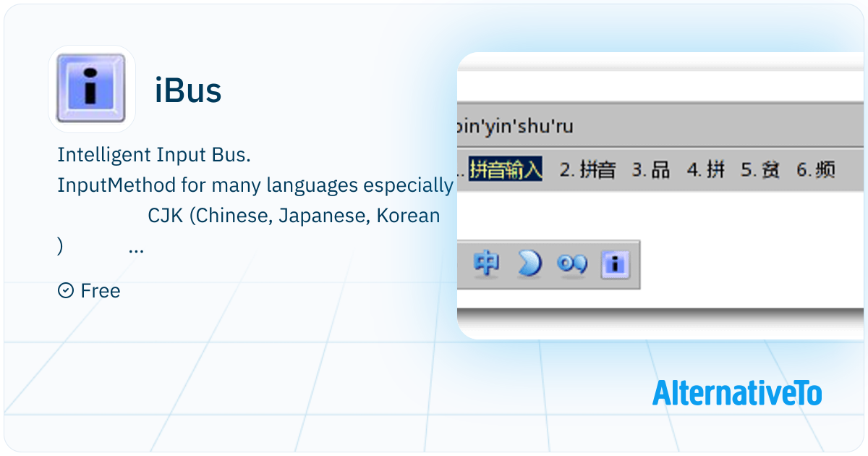Click the Free license checkmark icon
Viewport: 868px width, 456px height.
click(65, 290)
